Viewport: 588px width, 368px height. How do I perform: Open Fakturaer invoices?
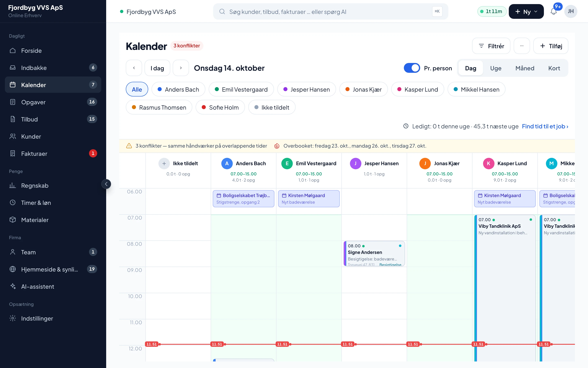pyautogui.click(x=53, y=154)
